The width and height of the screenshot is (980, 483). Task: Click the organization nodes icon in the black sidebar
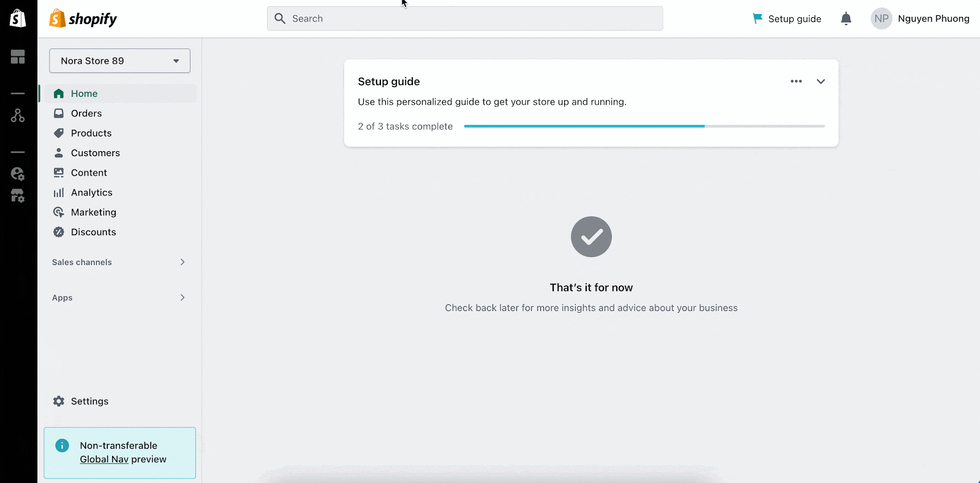coord(18,115)
